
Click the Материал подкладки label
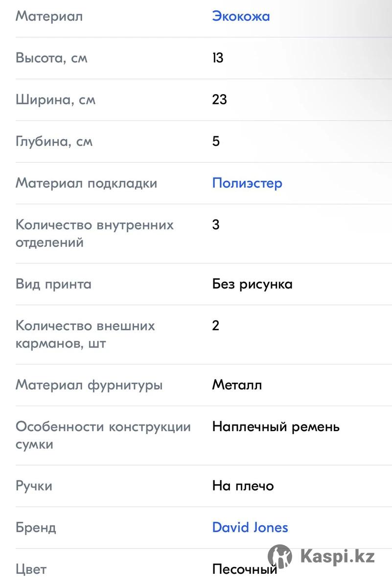87,183
